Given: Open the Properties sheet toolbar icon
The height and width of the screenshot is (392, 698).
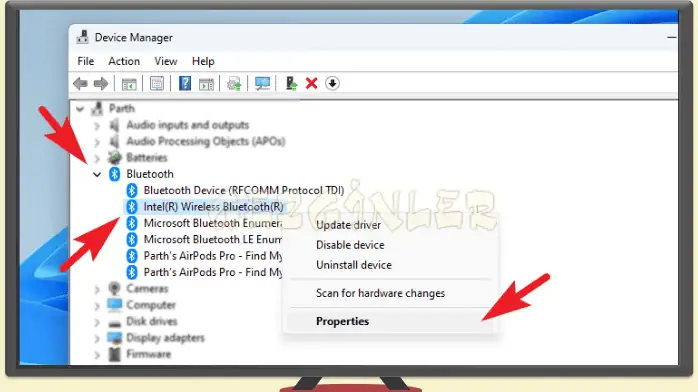Looking at the screenshot, I should (157, 83).
